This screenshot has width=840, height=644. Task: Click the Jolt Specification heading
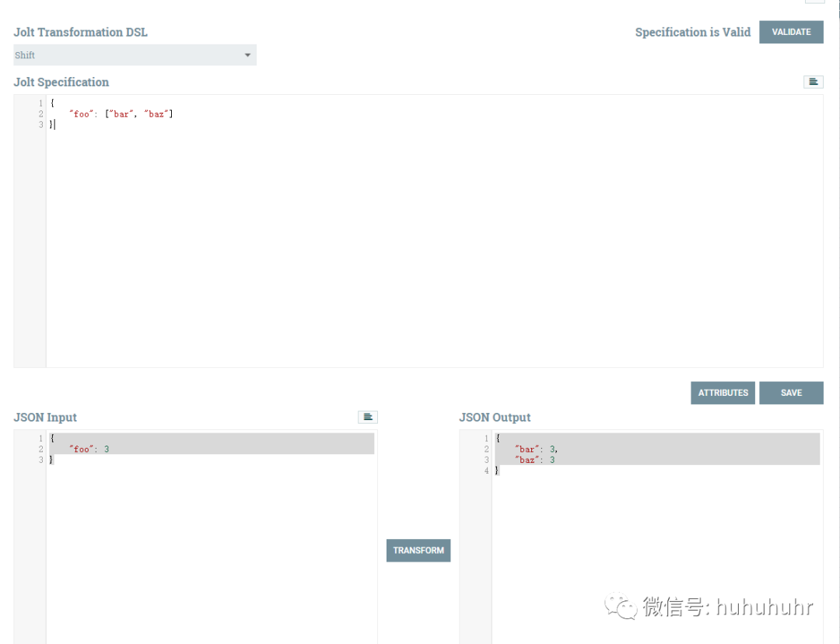[61, 82]
